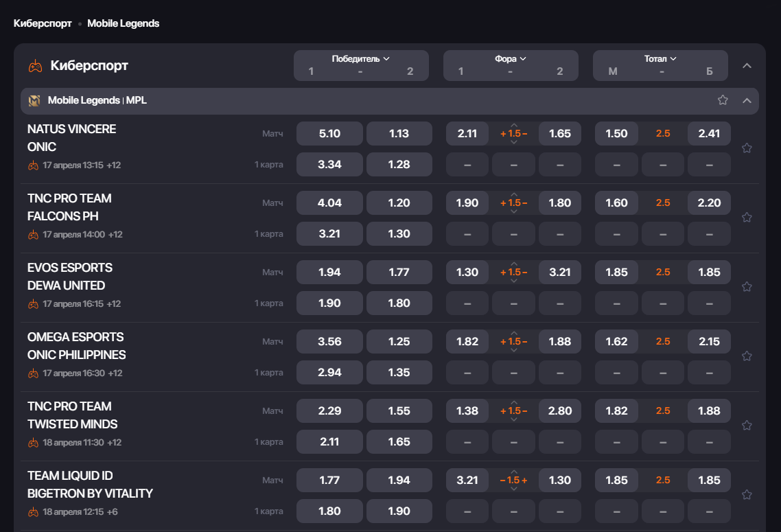Select Natus Vincere map 1 odds 3.34

[329, 164]
